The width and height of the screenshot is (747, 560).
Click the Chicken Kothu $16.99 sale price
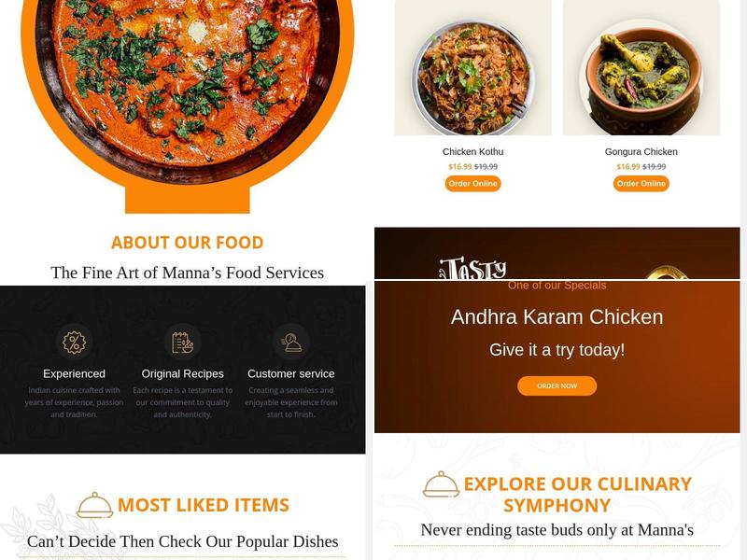tap(459, 167)
